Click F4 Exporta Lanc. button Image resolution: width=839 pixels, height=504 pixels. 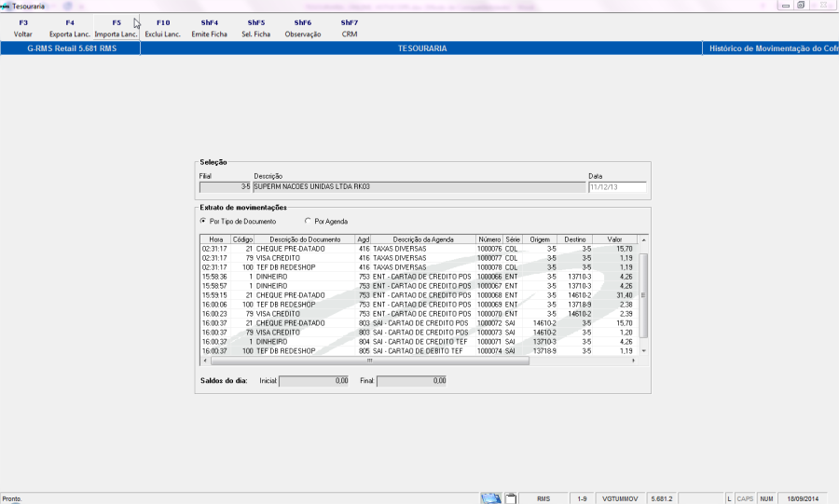(70, 28)
